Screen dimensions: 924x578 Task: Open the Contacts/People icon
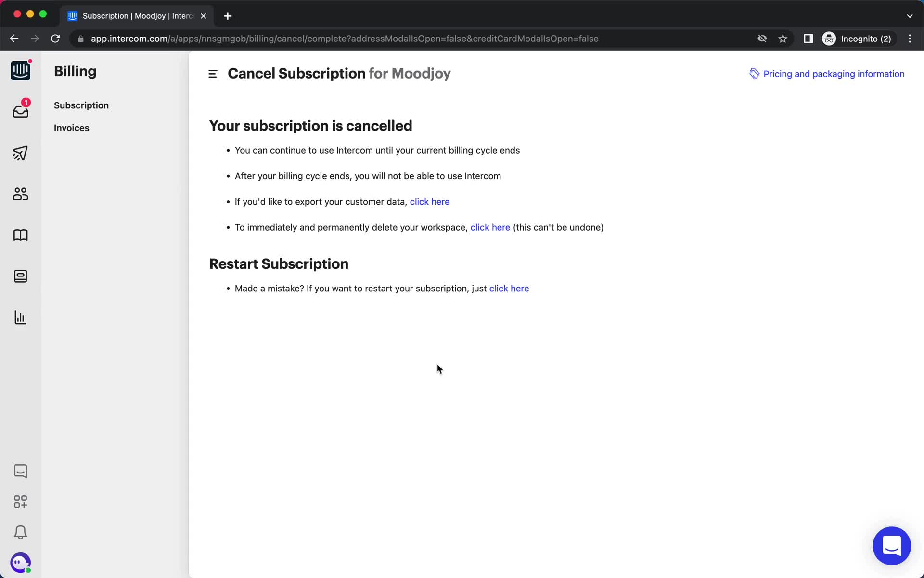pos(21,194)
